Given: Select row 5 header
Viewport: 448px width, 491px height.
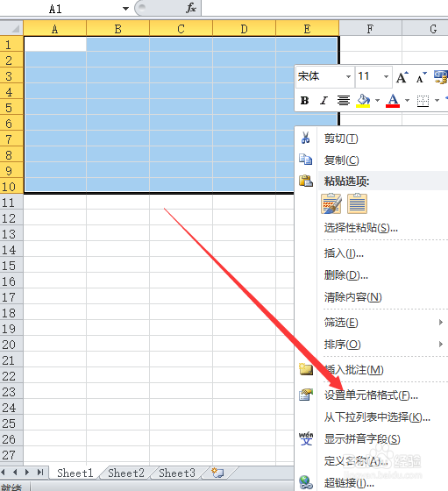Looking at the screenshot, I should 11,108.
